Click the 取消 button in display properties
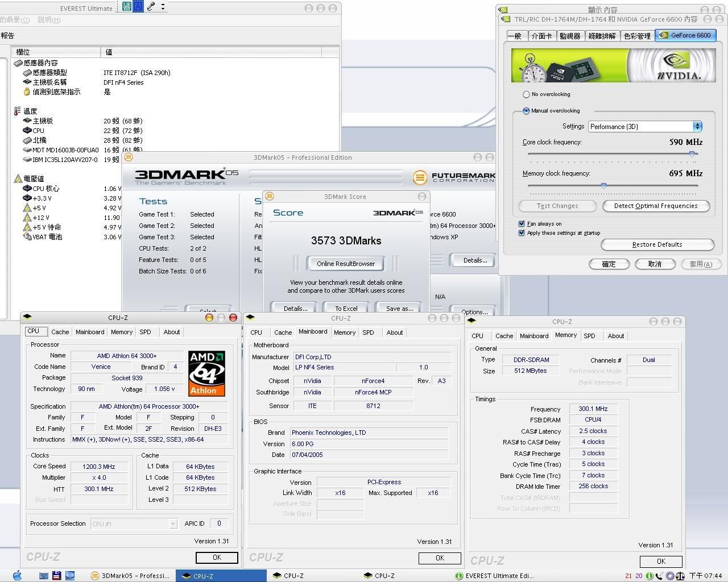728x582 pixels. (x=655, y=264)
